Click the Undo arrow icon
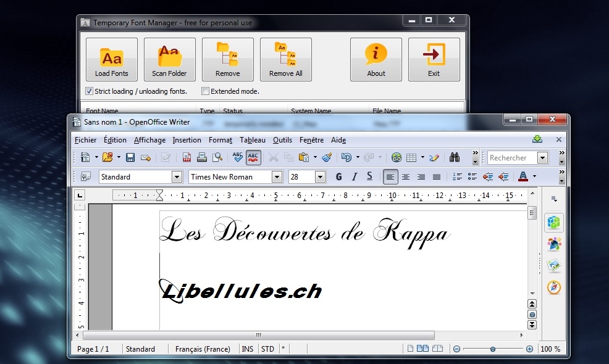This screenshot has height=364, width=609. pyautogui.click(x=346, y=157)
